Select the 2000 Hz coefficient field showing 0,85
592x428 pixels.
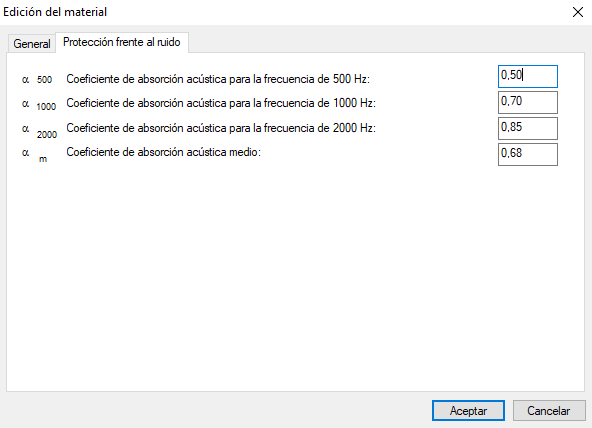pos(527,128)
